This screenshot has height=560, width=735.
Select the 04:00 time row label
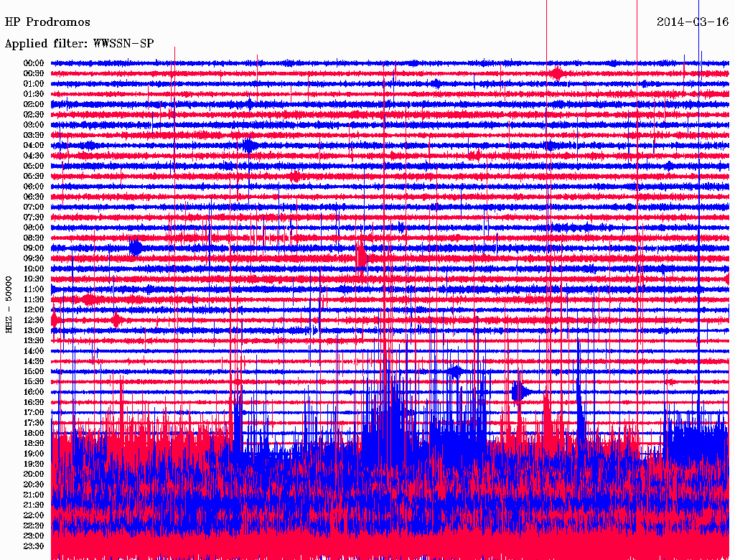pyautogui.click(x=34, y=146)
